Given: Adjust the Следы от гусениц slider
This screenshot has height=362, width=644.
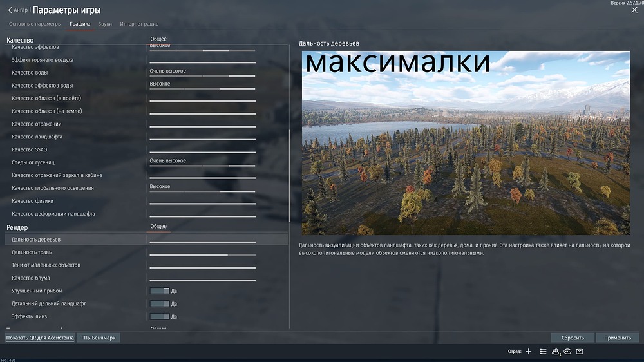Looking at the screenshot, I should pyautogui.click(x=202, y=166).
